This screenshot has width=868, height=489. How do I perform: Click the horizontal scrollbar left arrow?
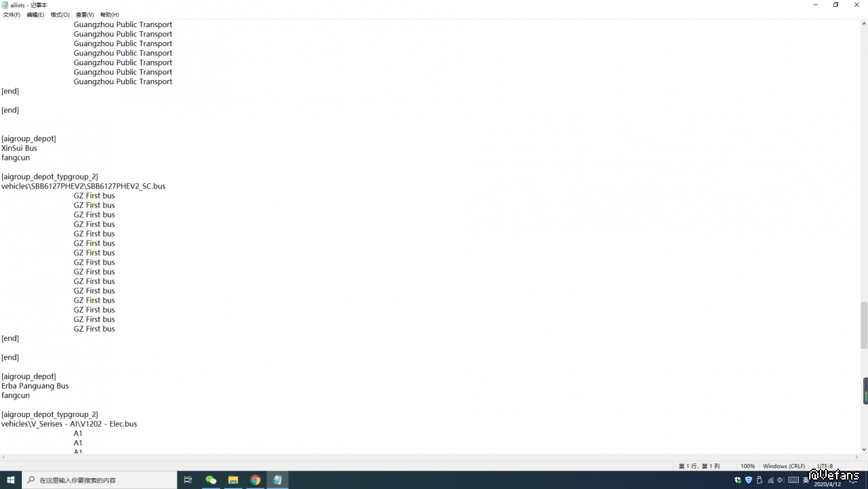(4, 457)
